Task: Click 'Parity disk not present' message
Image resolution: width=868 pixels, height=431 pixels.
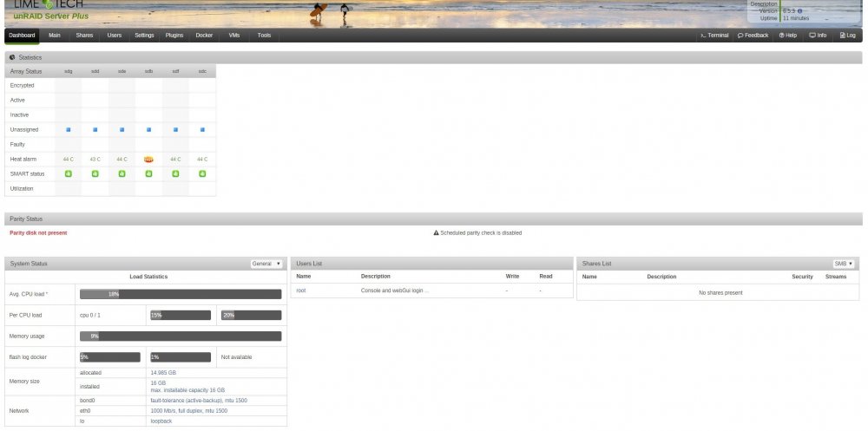Action: pyautogui.click(x=38, y=233)
